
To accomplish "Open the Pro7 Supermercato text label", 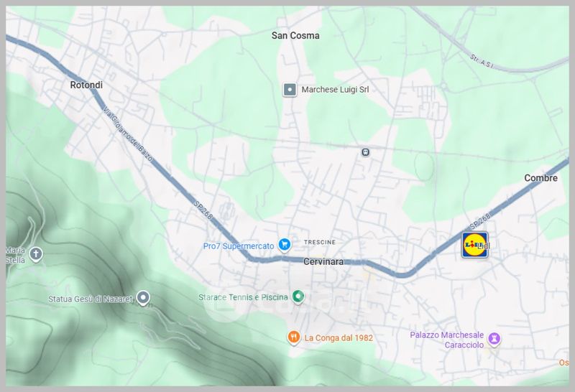I will (x=239, y=246).
